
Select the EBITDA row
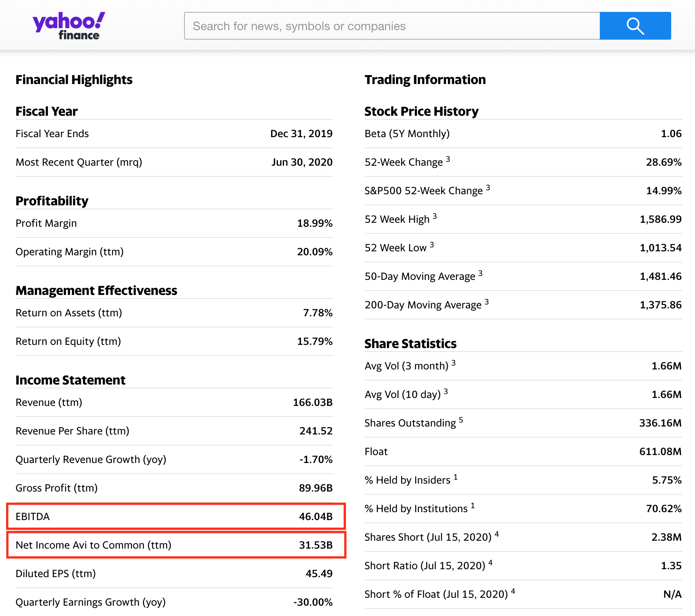pyautogui.click(x=176, y=516)
